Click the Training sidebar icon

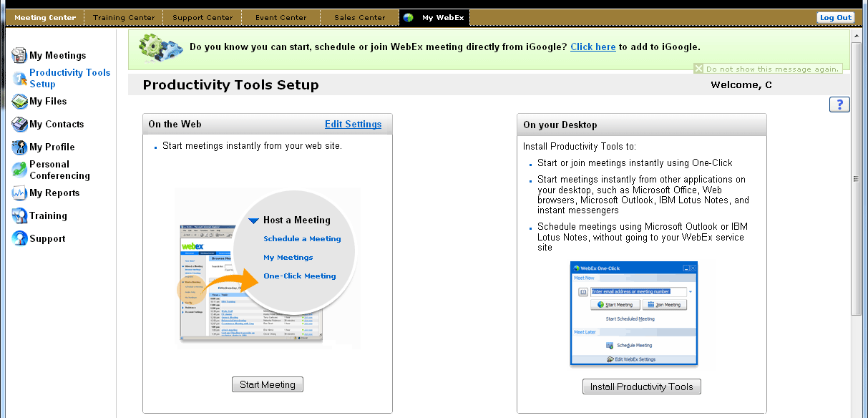coord(19,215)
